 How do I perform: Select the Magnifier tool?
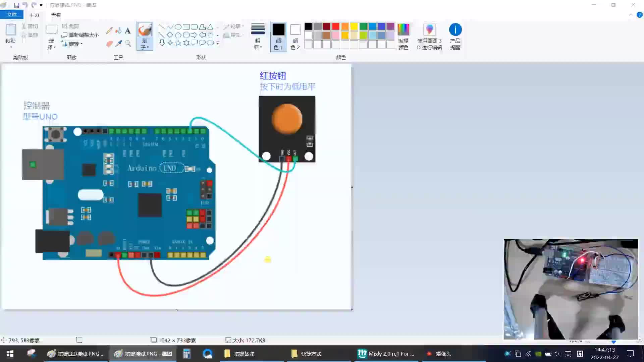tap(128, 44)
